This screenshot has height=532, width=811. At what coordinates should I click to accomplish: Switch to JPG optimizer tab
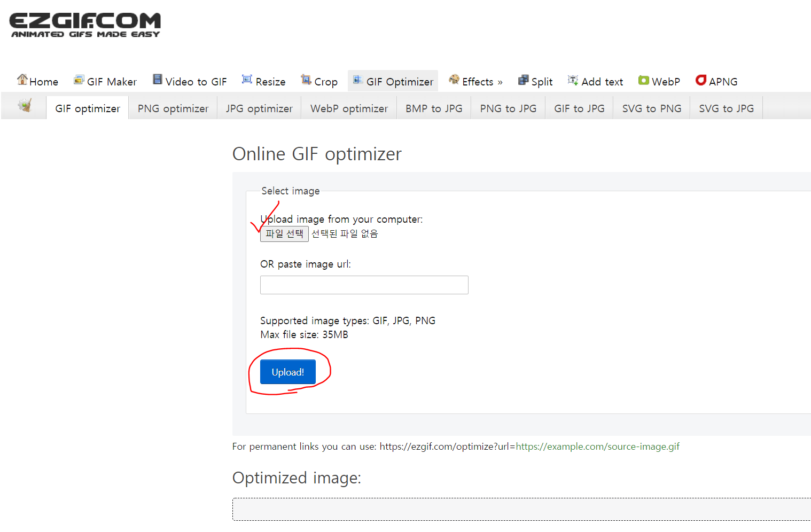tap(259, 108)
